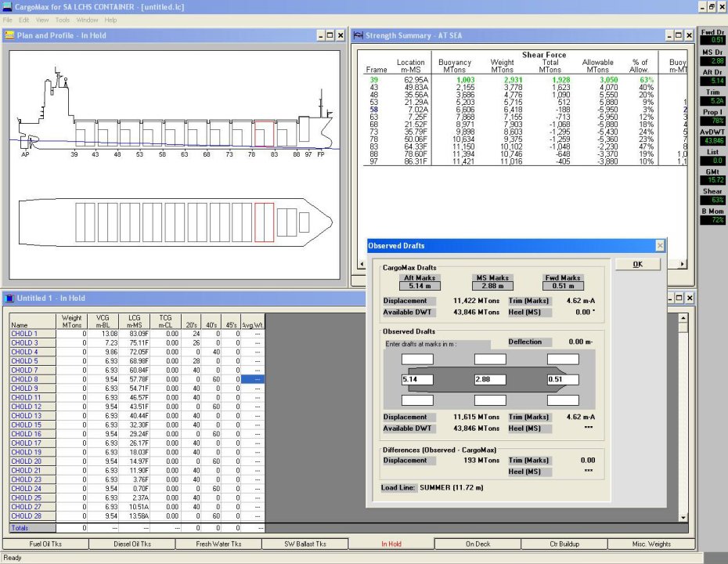Click the Totals row label

33,528
